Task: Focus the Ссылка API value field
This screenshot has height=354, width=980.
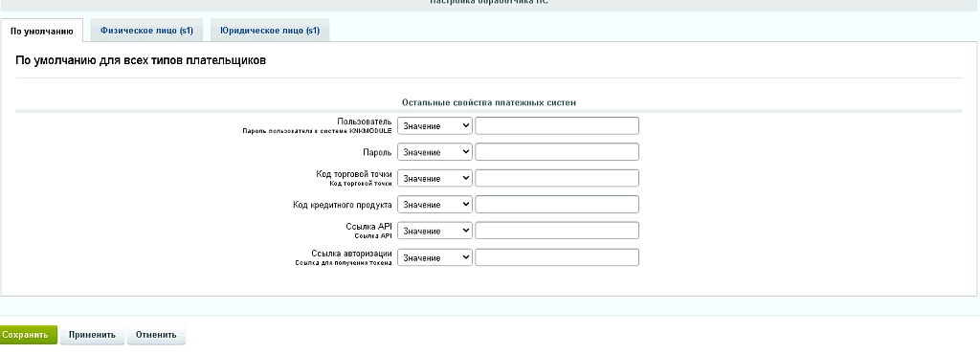Action: [x=557, y=231]
